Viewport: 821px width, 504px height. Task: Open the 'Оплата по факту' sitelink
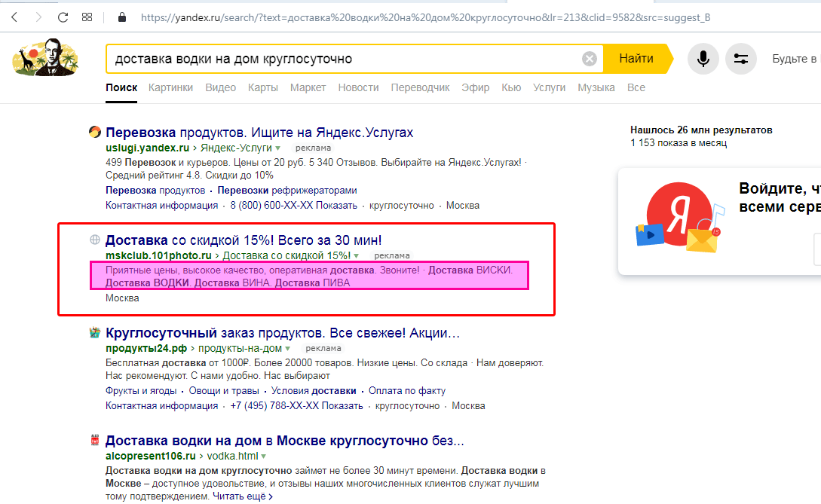tap(407, 391)
